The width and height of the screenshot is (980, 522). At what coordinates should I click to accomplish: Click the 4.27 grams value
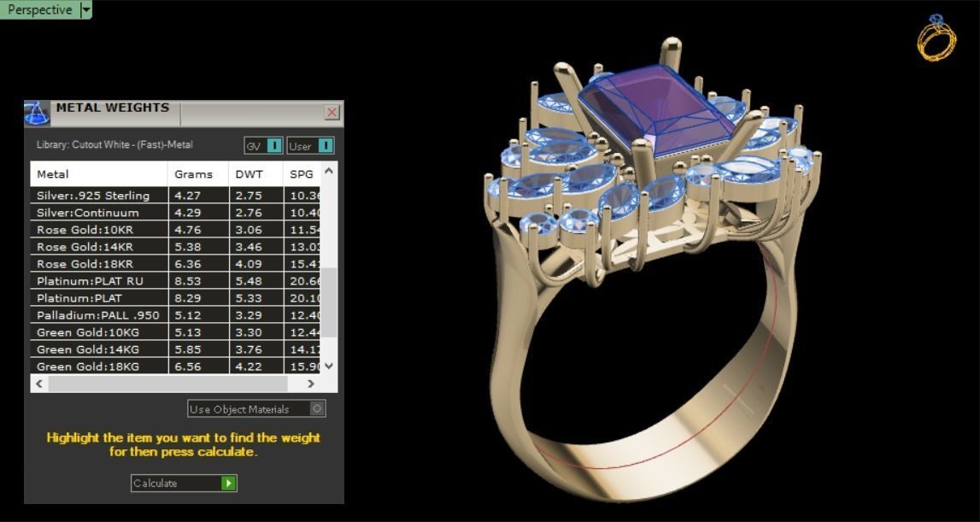click(x=187, y=196)
